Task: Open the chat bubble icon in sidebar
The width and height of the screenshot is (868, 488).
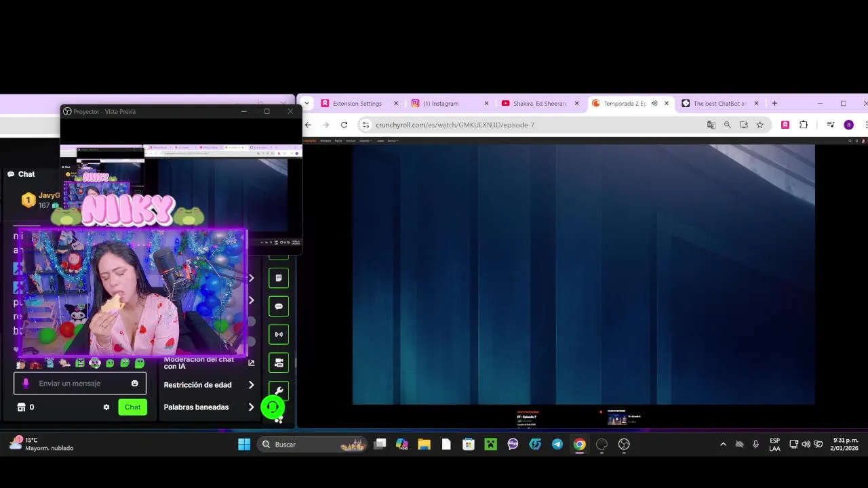Action: (279, 306)
